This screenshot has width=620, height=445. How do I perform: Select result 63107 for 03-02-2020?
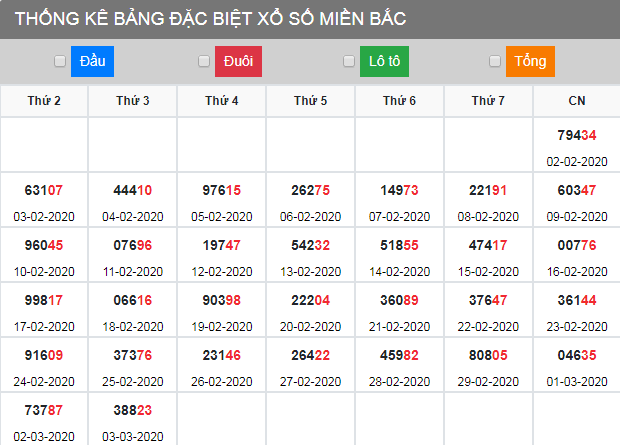pos(44,190)
